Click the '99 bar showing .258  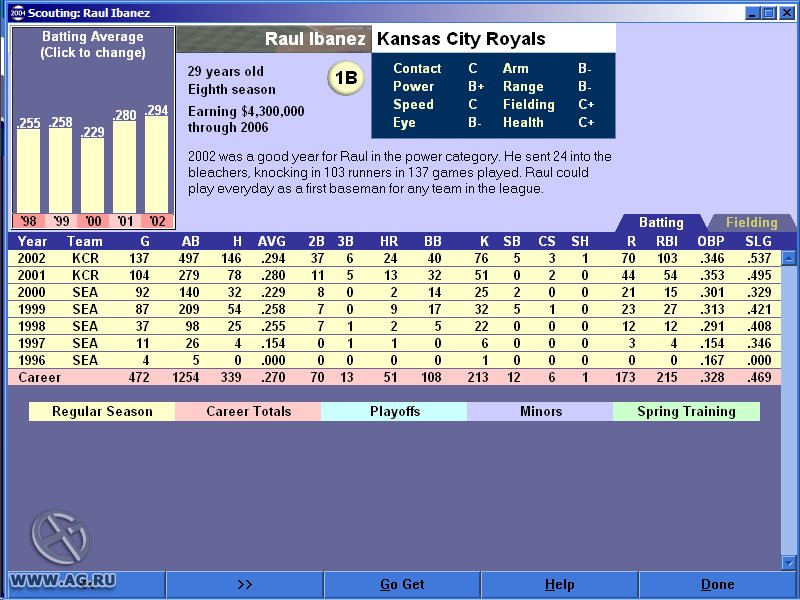(x=60, y=170)
